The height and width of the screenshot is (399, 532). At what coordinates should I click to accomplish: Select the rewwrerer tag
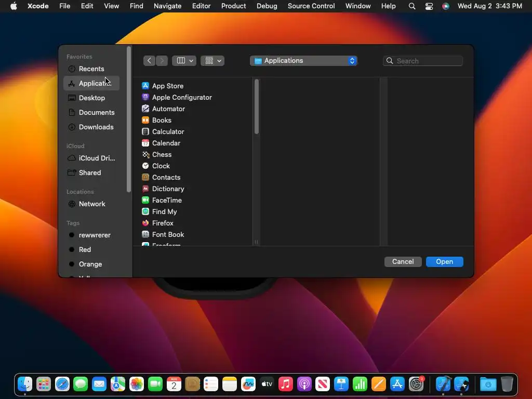91,235
